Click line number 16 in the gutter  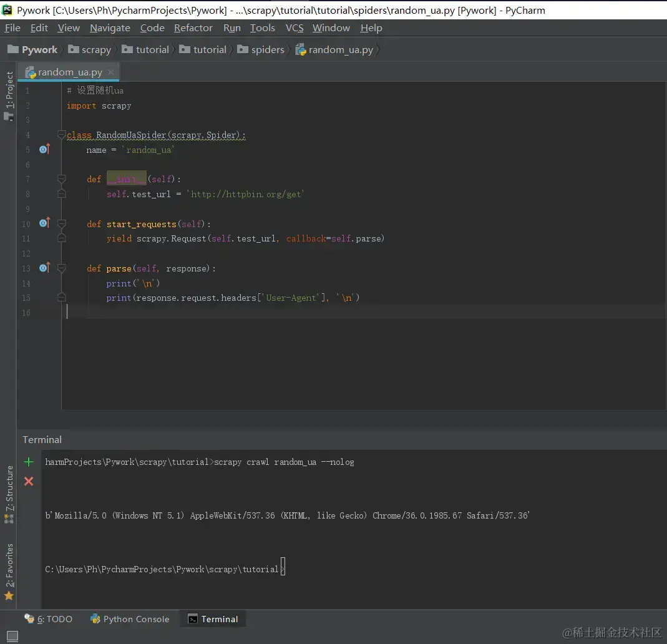point(26,313)
